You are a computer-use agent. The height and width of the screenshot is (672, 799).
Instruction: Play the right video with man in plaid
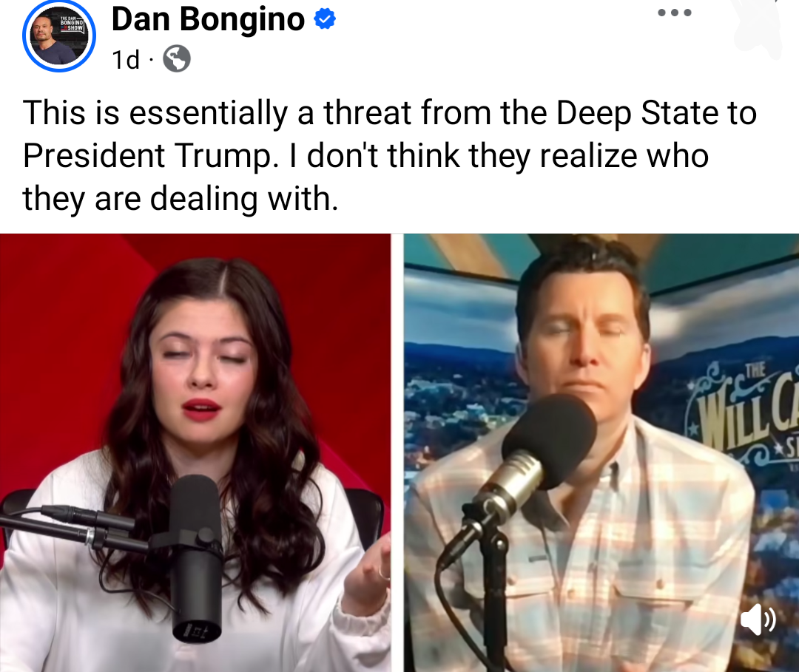point(601,452)
